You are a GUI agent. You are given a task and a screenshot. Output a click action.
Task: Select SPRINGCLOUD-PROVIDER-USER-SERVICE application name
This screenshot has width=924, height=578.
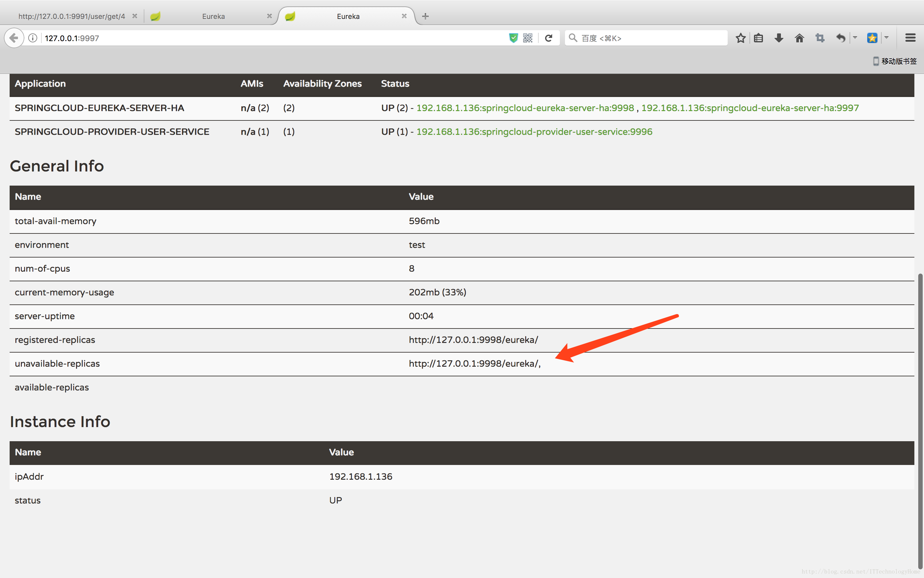click(112, 132)
